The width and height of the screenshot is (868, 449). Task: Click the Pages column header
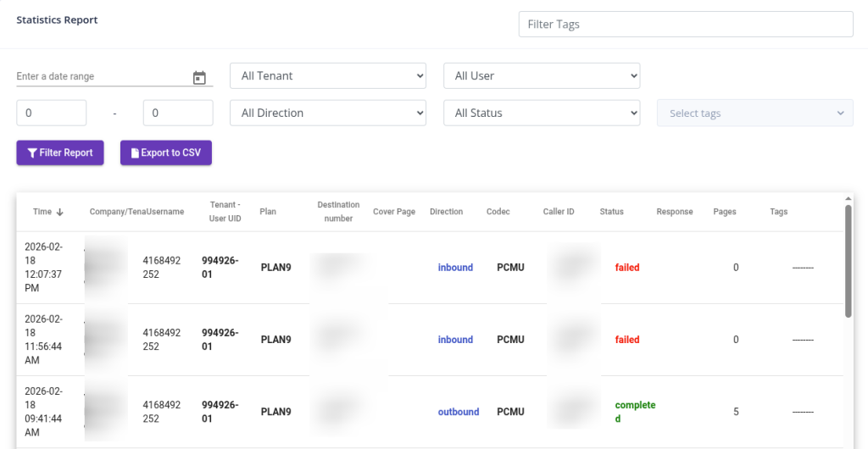point(724,212)
